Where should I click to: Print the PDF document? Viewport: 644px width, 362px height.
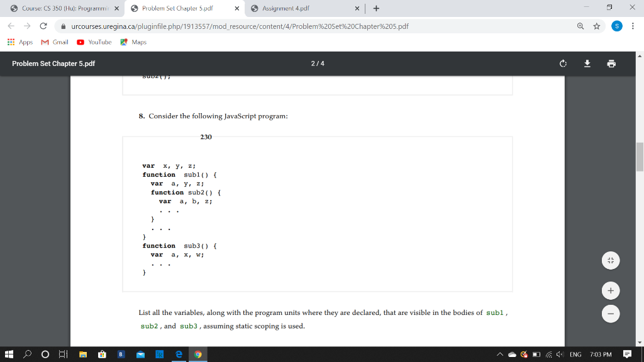[611, 63]
